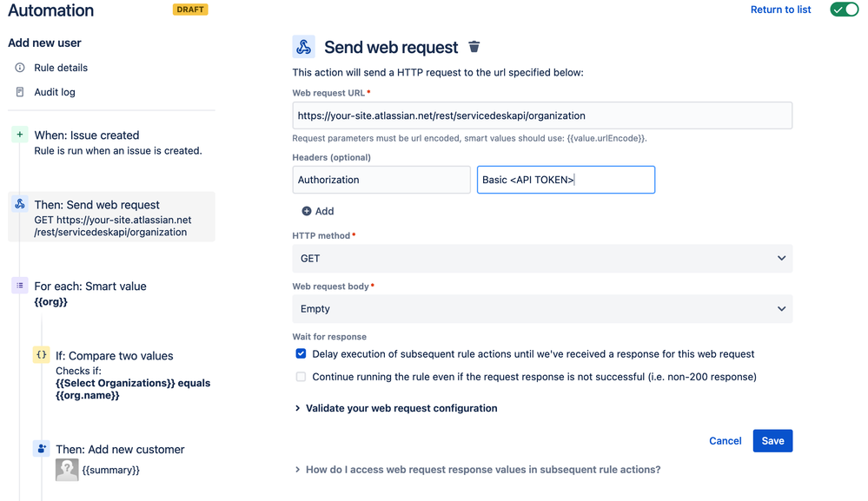
Task: Save the web request action
Action: pyautogui.click(x=772, y=441)
